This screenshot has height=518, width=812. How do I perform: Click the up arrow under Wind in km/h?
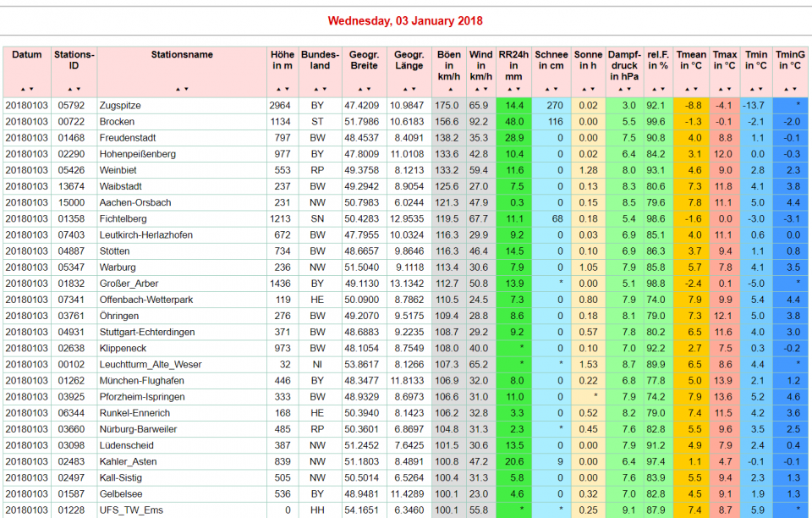(x=476, y=89)
